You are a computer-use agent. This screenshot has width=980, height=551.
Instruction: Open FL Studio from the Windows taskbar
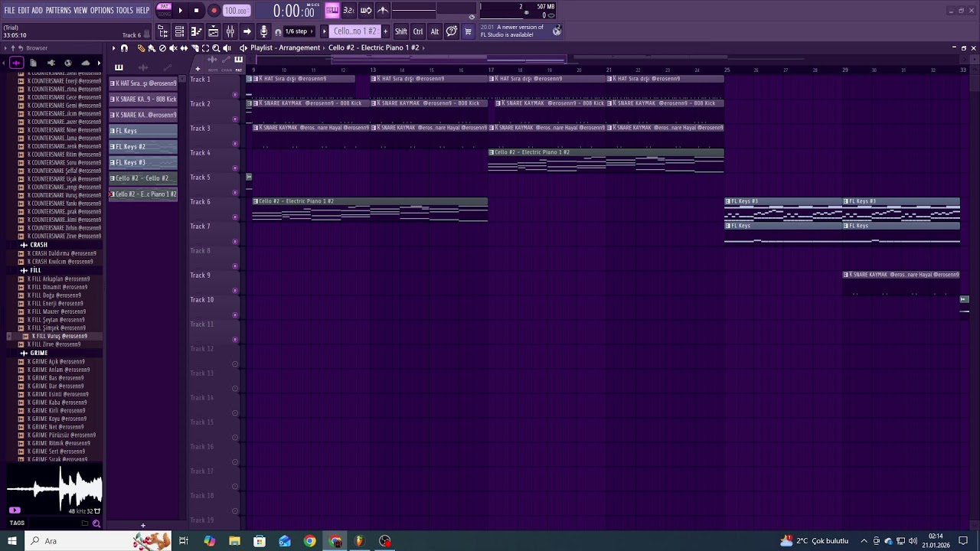click(x=359, y=541)
